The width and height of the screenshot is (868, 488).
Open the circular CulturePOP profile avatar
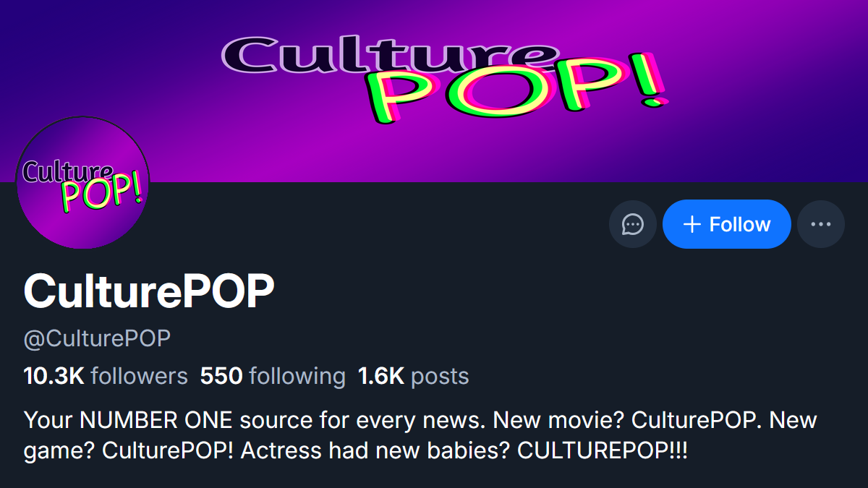82,182
